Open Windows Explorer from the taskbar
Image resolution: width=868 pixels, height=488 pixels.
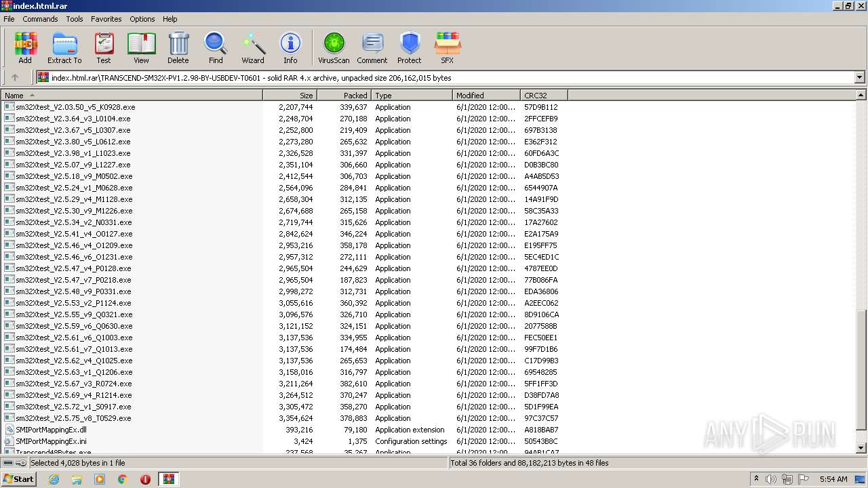click(x=77, y=479)
